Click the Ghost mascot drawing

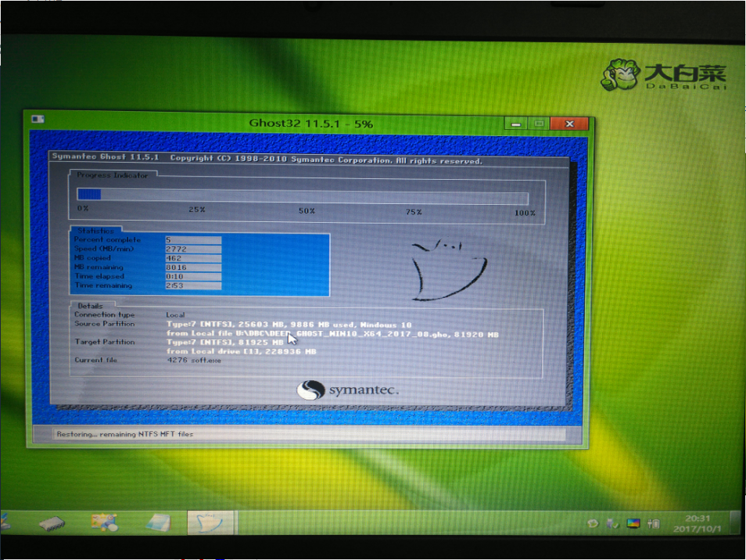pos(449,270)
